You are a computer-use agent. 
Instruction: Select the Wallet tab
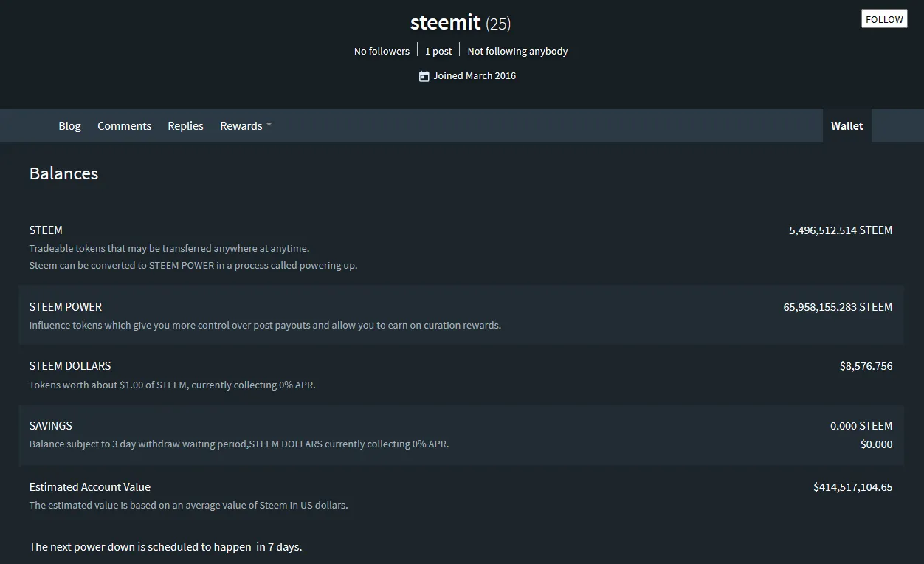tap(847, 126)
